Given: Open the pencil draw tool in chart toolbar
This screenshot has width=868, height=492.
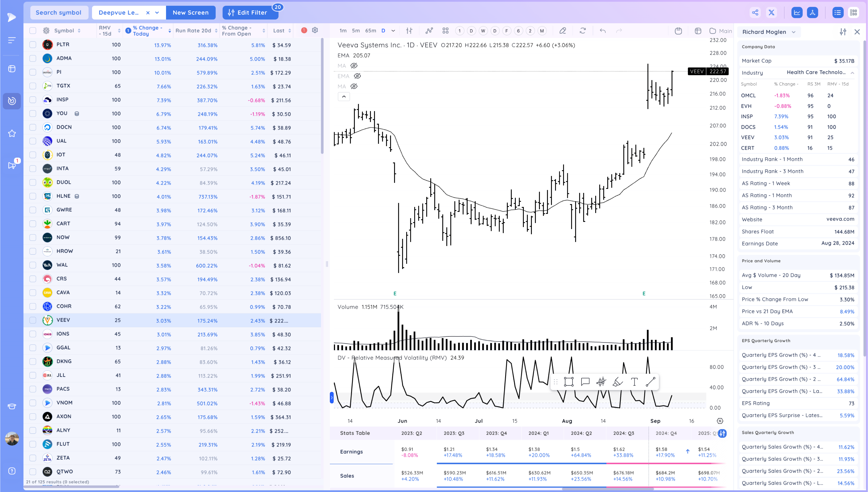Looking at the screenshot, I should point(562,31).
